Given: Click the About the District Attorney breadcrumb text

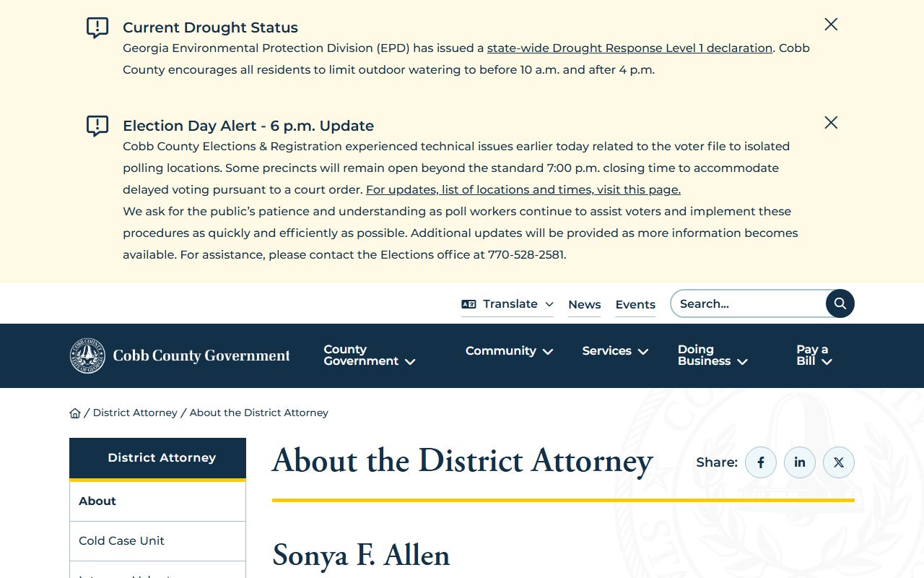Looking at the screenshot, I should pyautogui.click(x=259, y=413).
